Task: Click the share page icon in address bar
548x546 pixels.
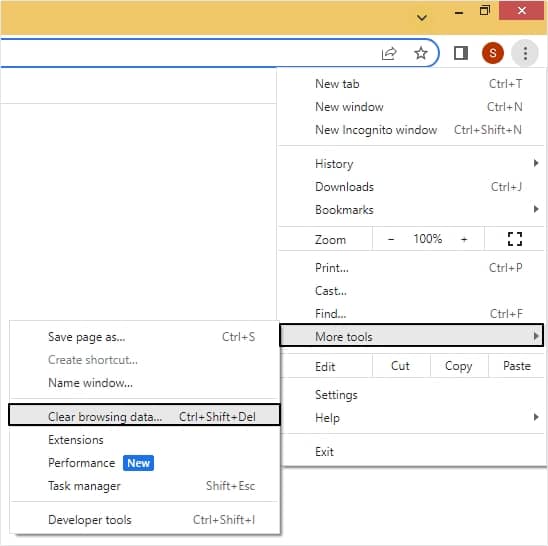Action: point(389,53)
